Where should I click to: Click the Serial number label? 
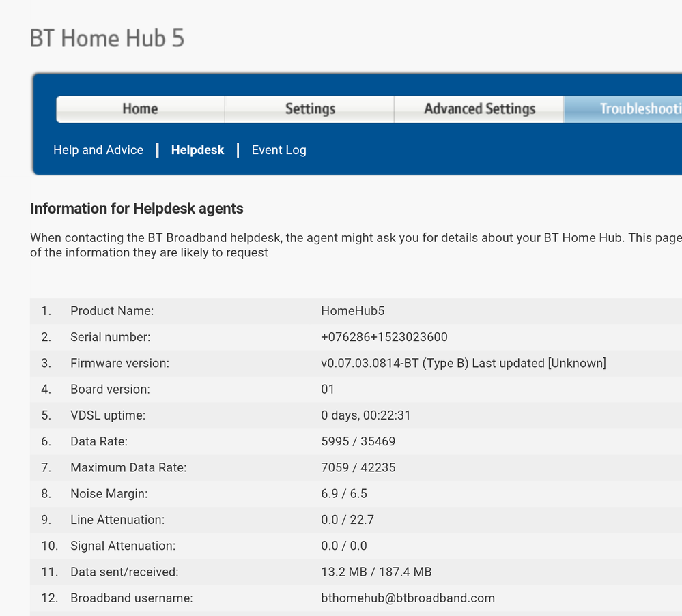tap(110, 337)
